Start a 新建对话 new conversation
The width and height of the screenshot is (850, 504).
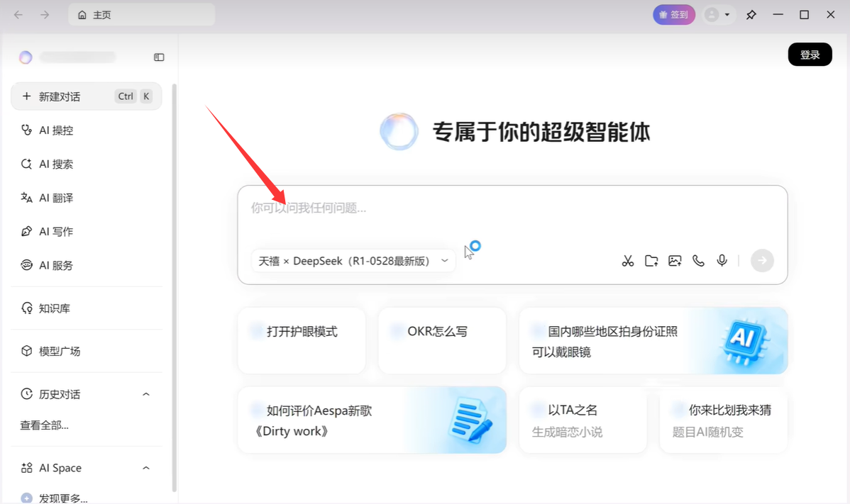click(x=87, y=96)
